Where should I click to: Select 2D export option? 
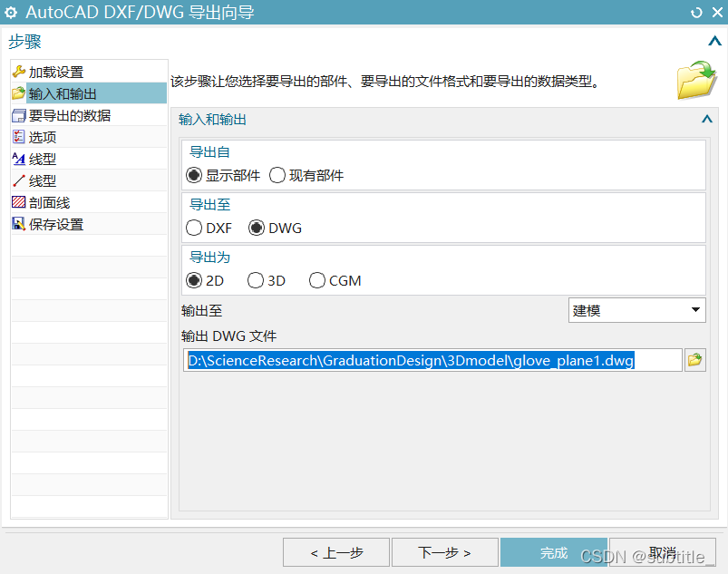[194, 280]
